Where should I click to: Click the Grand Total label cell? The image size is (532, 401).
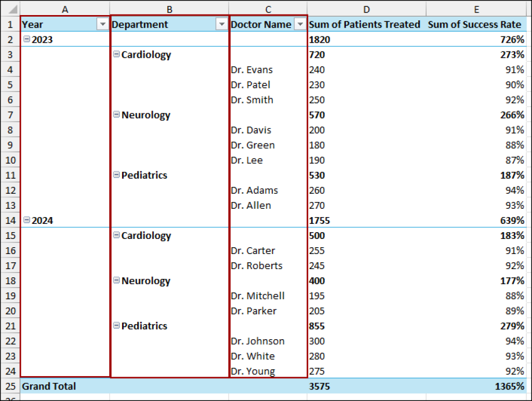coord(49,386)
